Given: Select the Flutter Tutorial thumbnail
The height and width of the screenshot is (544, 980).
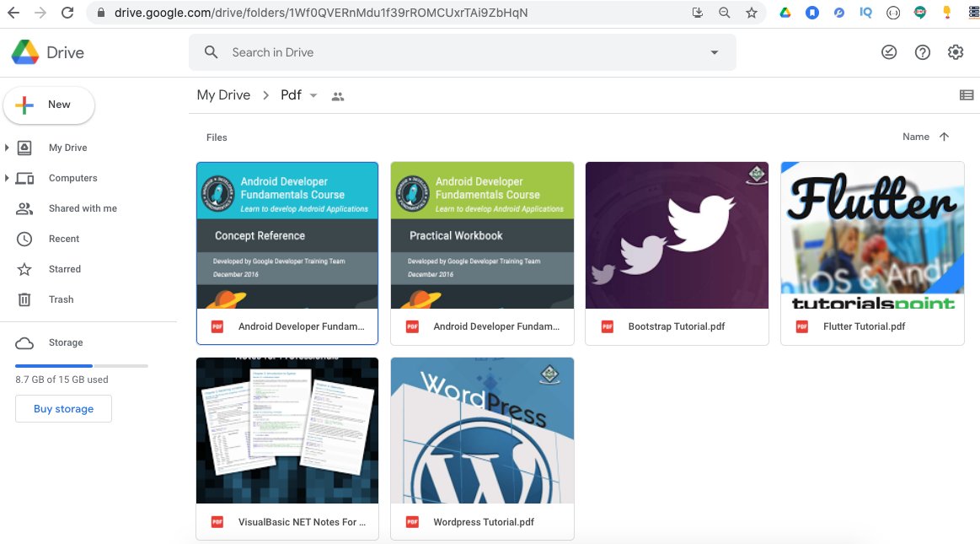Looking at the screenshot, I should click(872, 236).
